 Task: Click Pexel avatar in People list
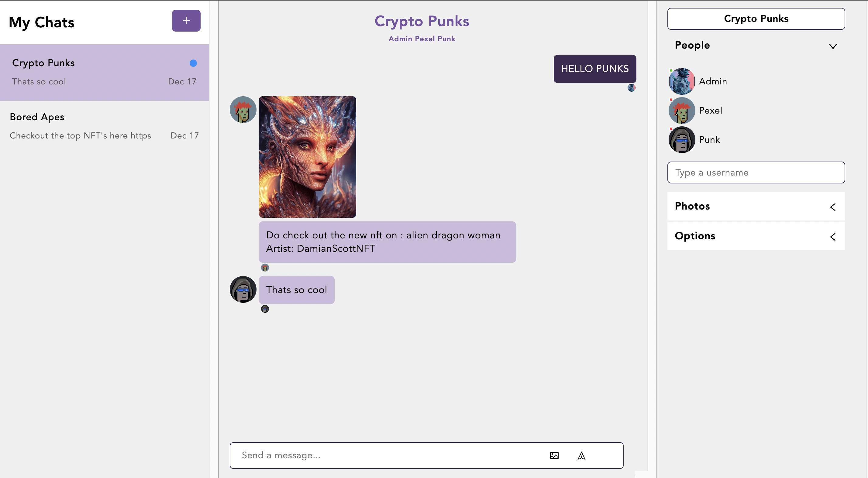682,111
